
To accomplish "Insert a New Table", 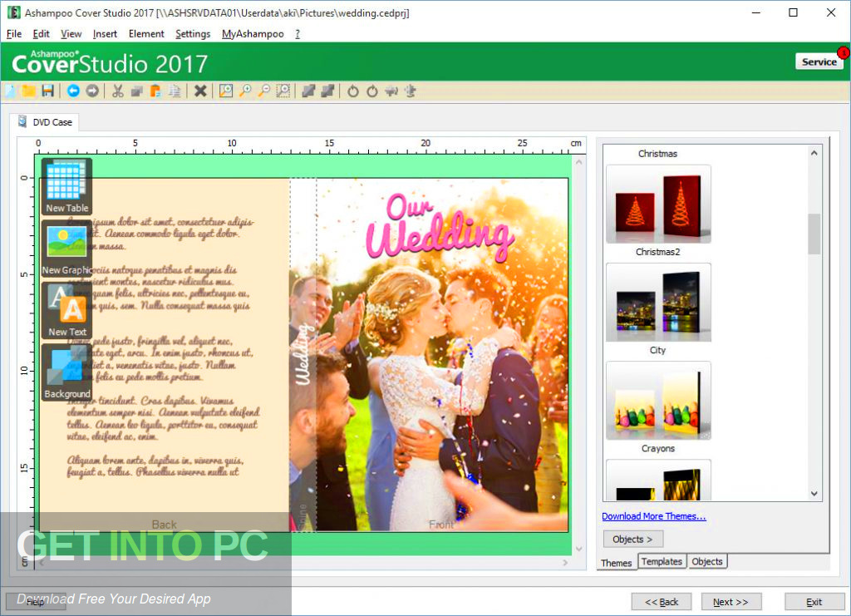I will [x=66, y=187].
